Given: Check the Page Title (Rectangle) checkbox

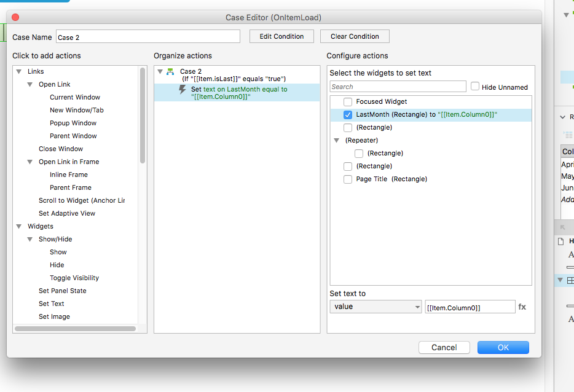Looking at the screenshot, I should point(348,179).
